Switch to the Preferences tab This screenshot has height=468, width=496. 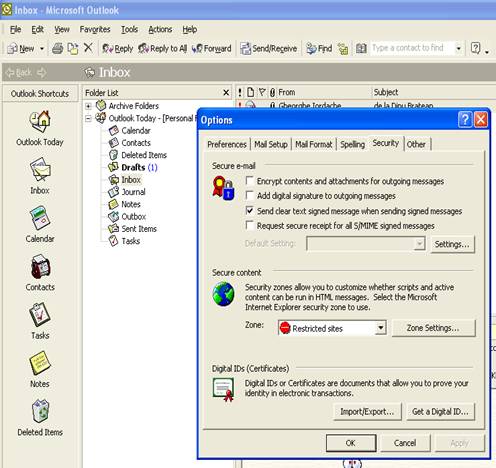coord(227,144)
